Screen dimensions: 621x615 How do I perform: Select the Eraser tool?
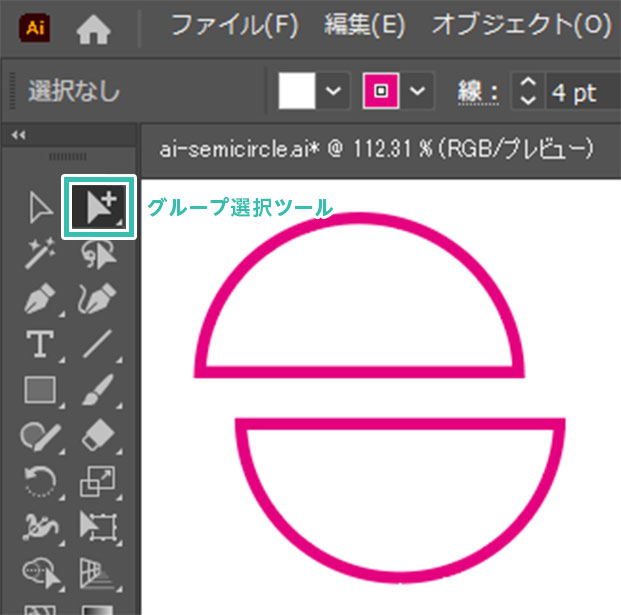[x=98, y=435]
